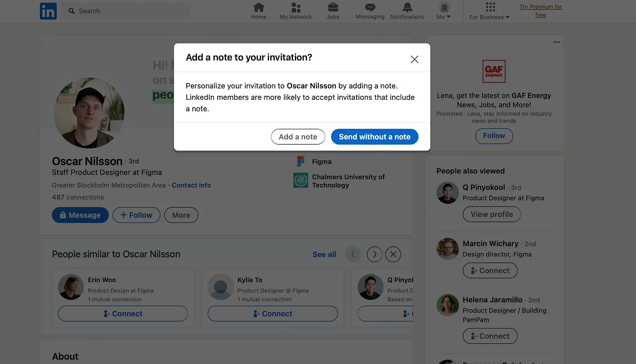
Task: Click Q Pinyokool's avatar in similar people carousel
Action: click(370, 287)
